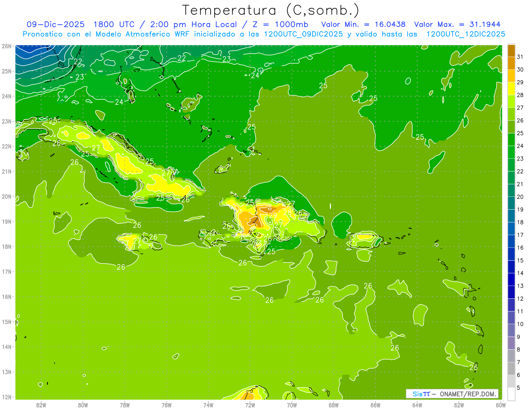Click longitude axis label '66W'
The height and width of the screenshot is (411, 532).
pyautogui.click(x=376, y=405)
